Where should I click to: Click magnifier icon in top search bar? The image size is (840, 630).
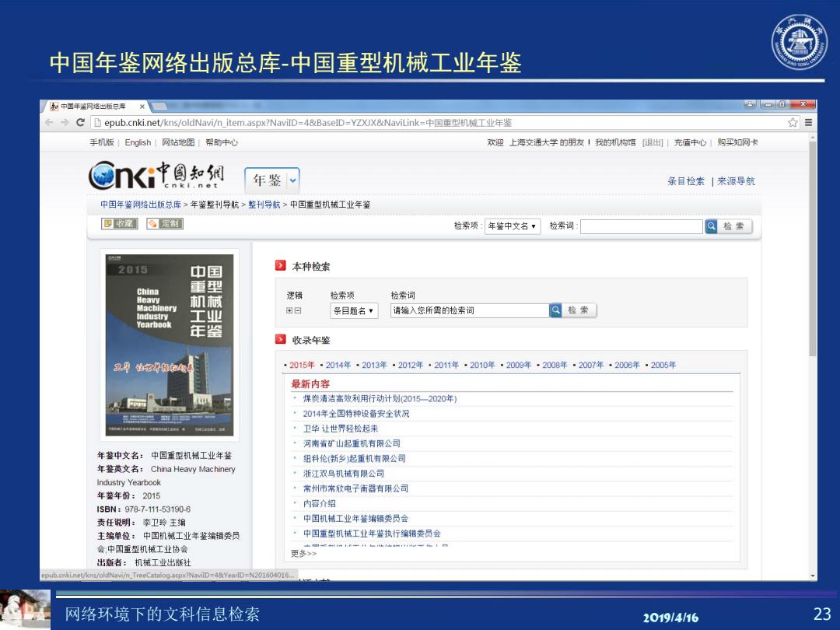point(711,226)
